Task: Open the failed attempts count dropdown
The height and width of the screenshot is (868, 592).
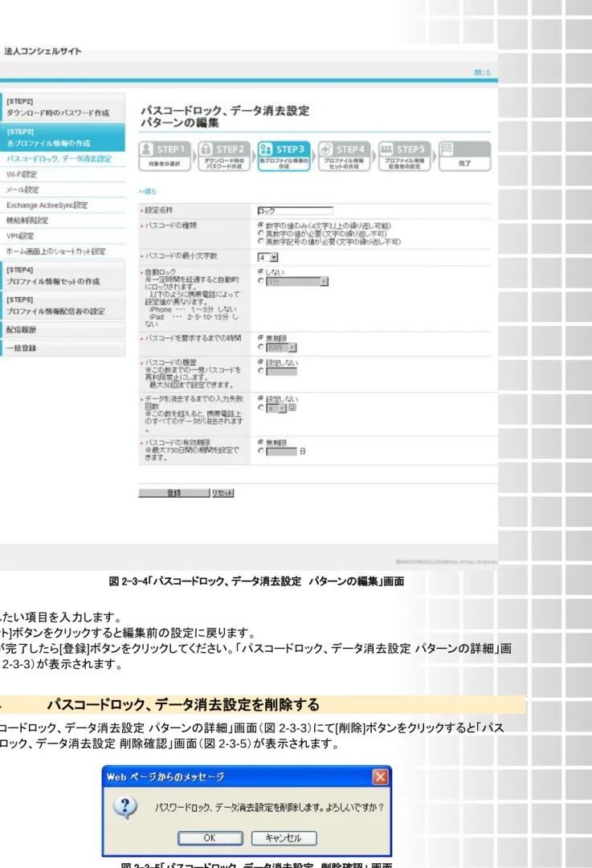Action: 276,408
